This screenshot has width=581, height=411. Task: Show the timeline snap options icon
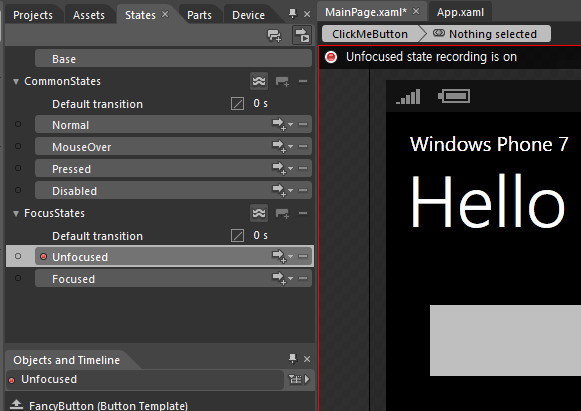295,379
